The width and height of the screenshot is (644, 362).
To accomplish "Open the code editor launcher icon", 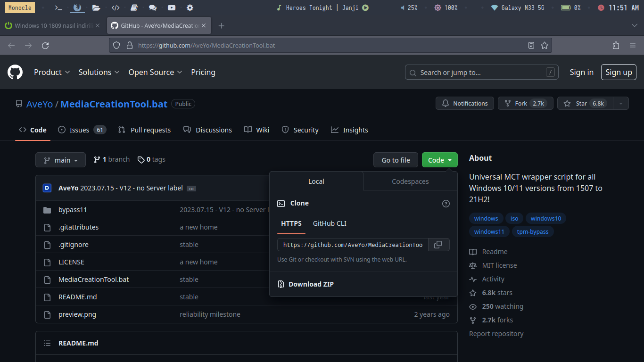I will [116, 8].
